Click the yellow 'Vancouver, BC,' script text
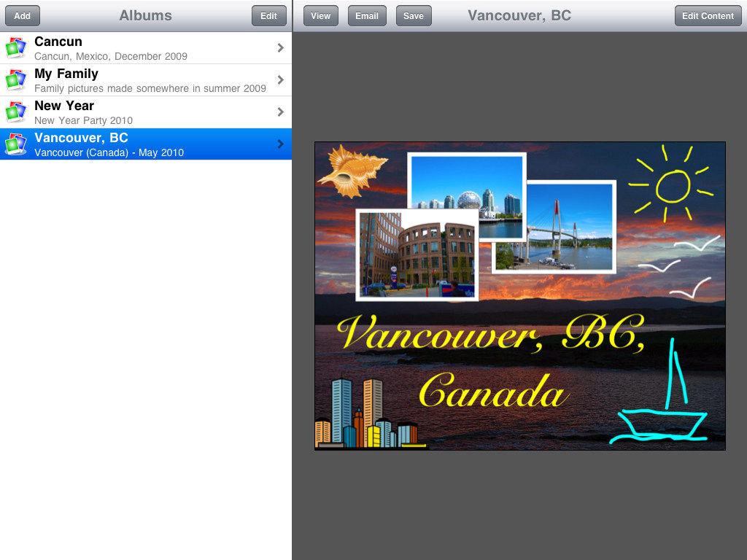Screen dimensions: 747x560 point(492,333)
